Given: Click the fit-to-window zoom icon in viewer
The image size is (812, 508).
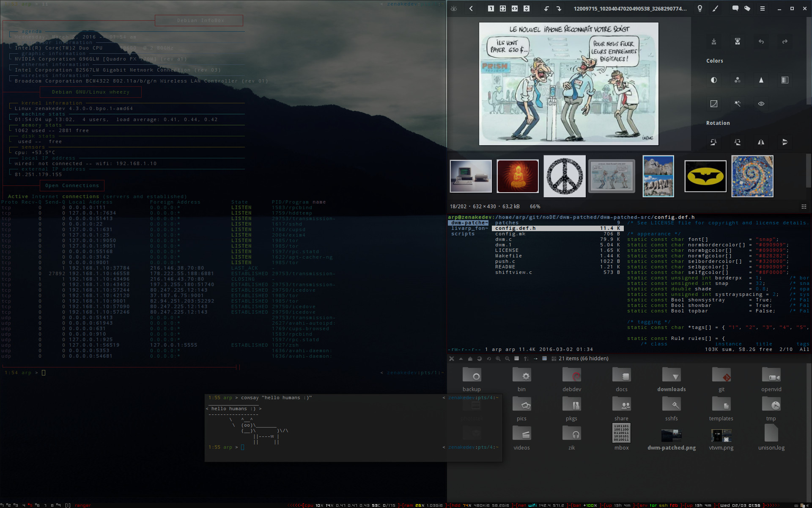Looking at the screenshot, I should pyautogui.click(x=502, y=8).
